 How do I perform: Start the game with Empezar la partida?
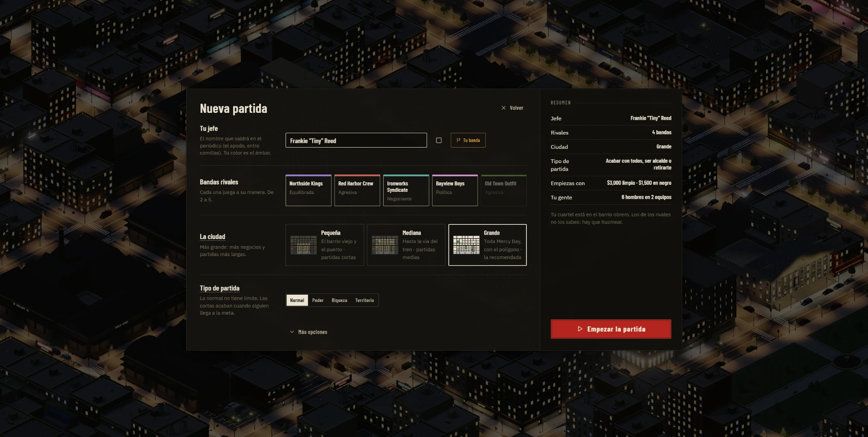pyautogui.click(x=611, y=329)
